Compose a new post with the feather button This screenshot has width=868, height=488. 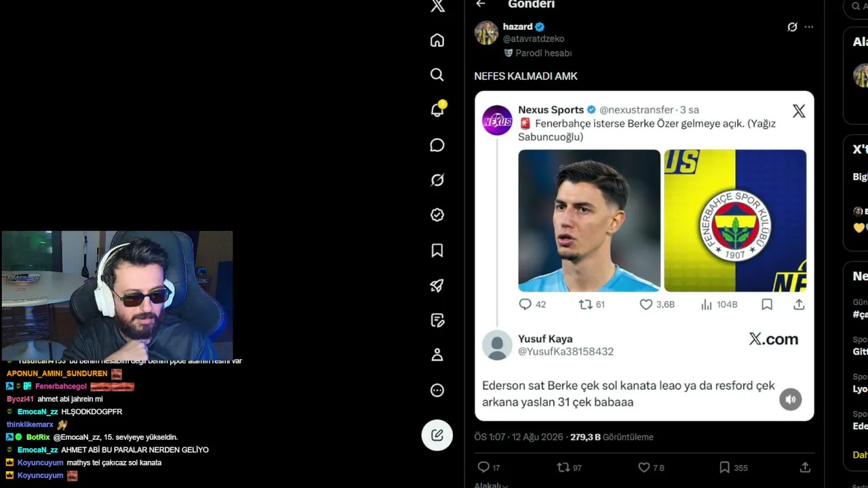click(437, 435)
